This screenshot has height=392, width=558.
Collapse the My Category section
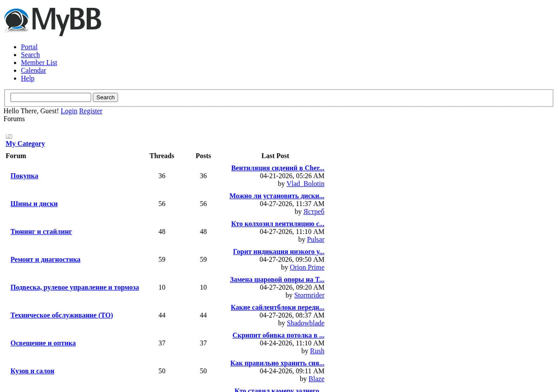[x=9, y=137]
